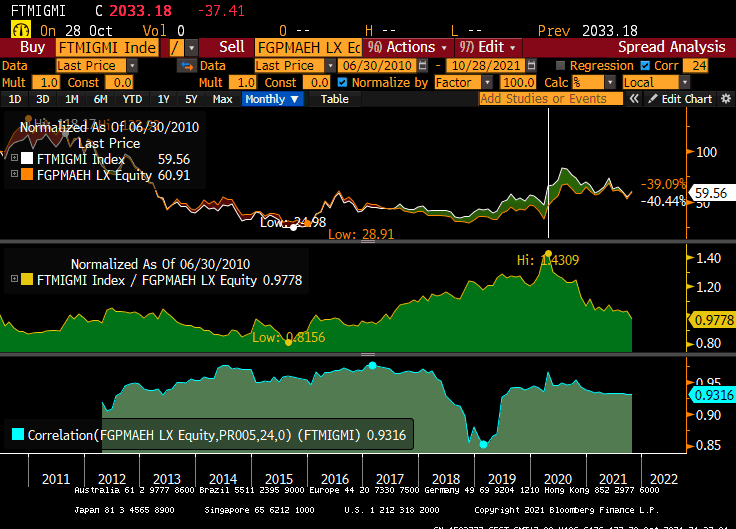Open the Normalize by Factor dropdown

coord(488,83)
